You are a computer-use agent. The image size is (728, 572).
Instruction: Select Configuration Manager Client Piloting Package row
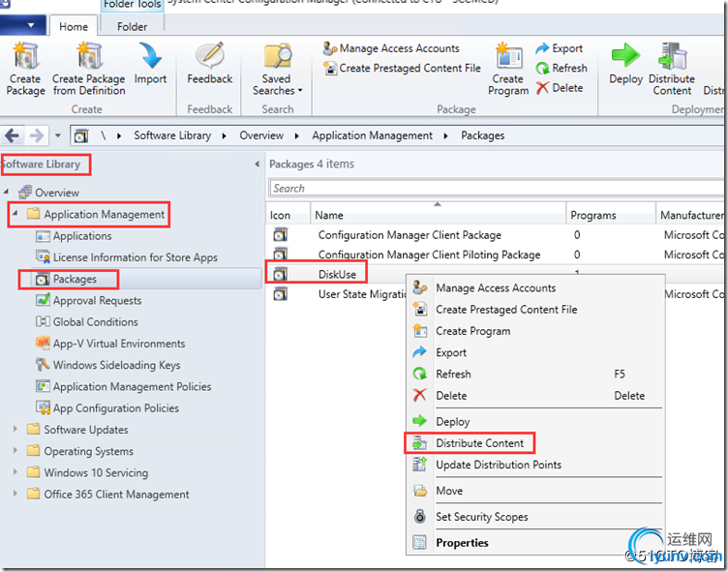point(495,255)
